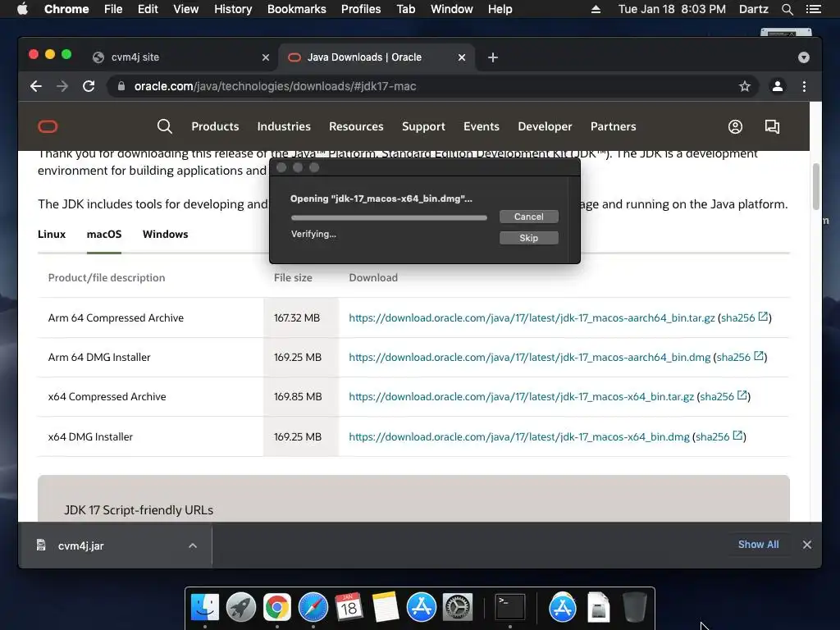Open the Oracle site search icon
This screenshot has height=630, width=840.
(164, 126)
